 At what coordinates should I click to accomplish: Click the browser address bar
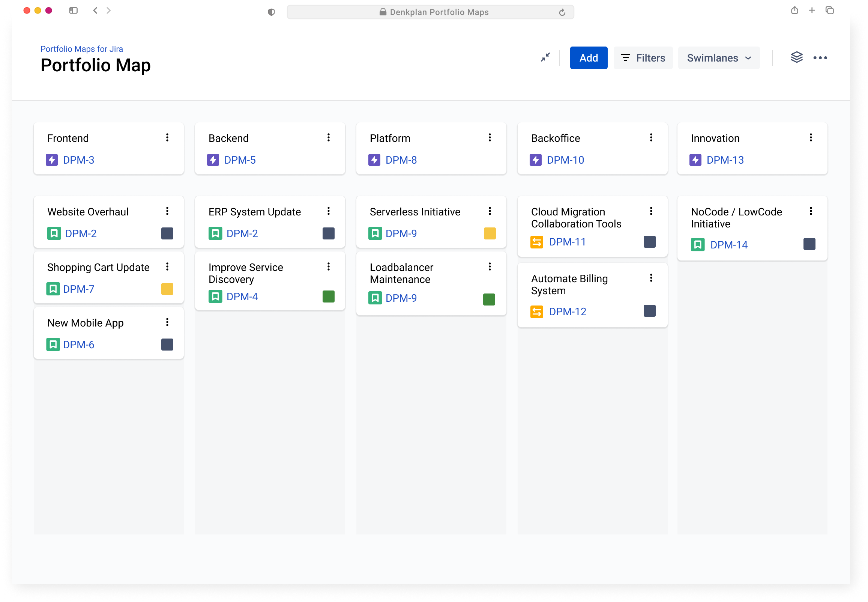(430, 12)
